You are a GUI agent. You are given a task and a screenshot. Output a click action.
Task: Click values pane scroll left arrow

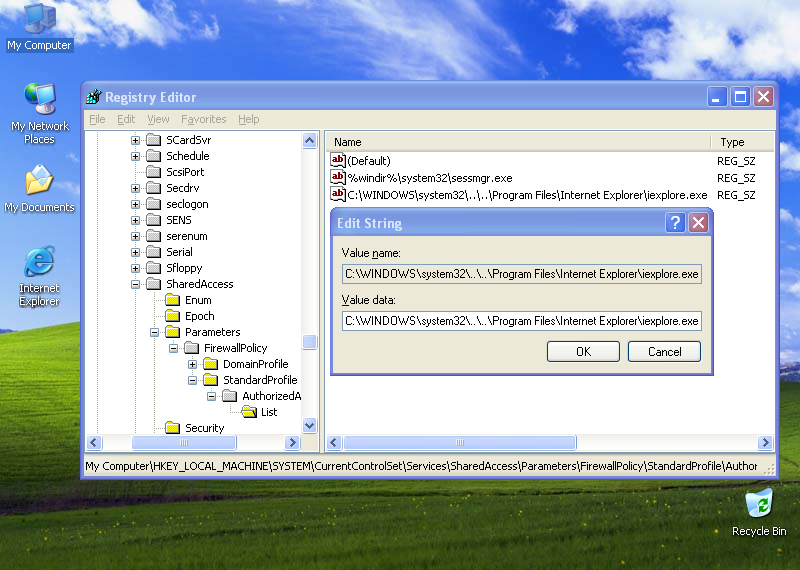click(x=334, y=442)
